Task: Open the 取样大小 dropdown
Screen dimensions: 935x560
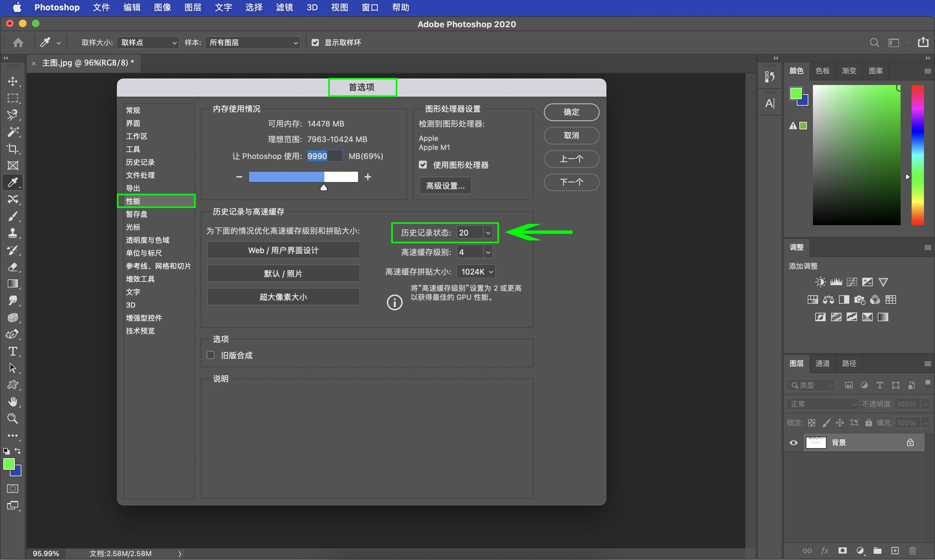Action: 148,43
